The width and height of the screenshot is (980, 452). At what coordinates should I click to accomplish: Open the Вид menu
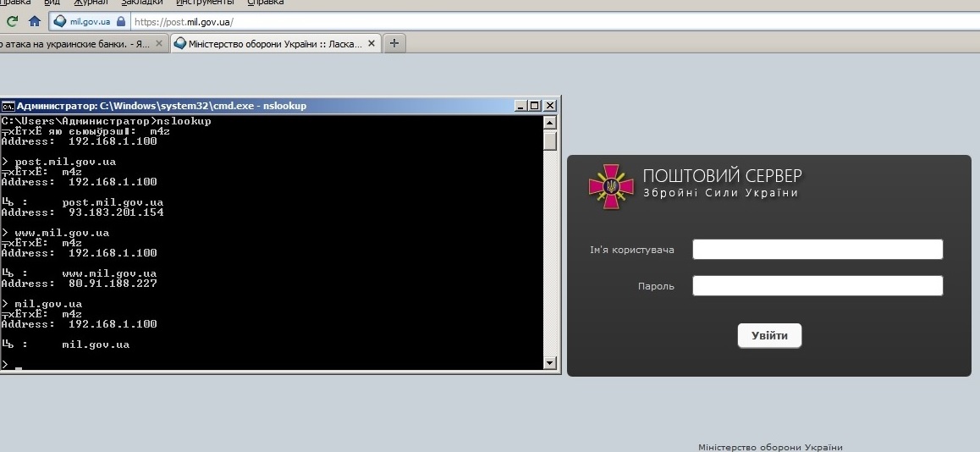click(x=52, y=3)
